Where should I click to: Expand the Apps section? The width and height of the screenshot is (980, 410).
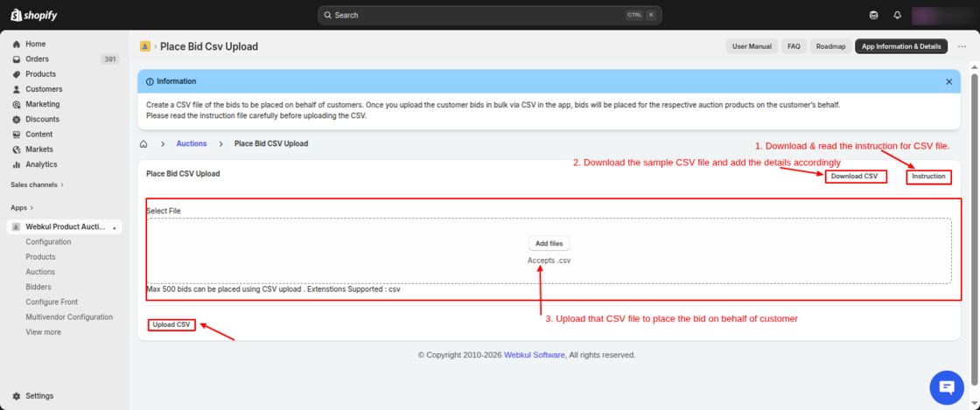22,207
